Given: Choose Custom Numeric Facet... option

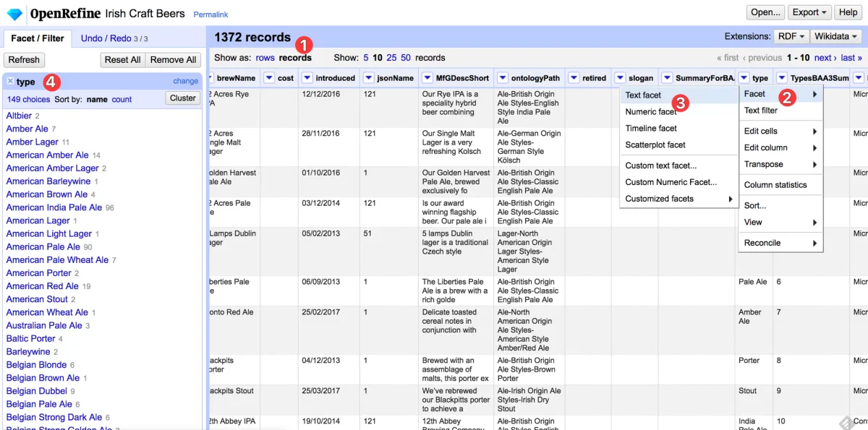Looking at the screenshot, I should click(678, 182).
